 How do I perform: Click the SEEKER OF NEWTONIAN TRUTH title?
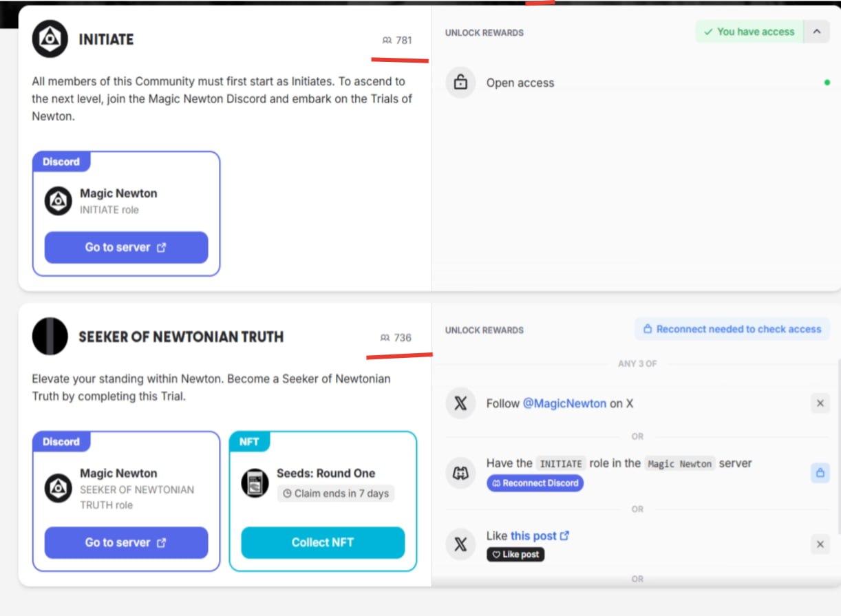click(x=181, y=337)
